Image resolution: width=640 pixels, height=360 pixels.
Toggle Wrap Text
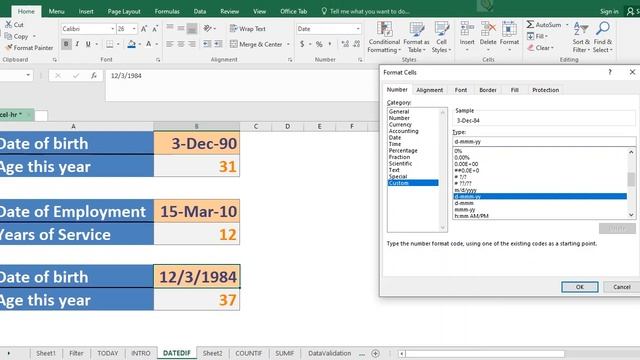[x=248, y=29]
